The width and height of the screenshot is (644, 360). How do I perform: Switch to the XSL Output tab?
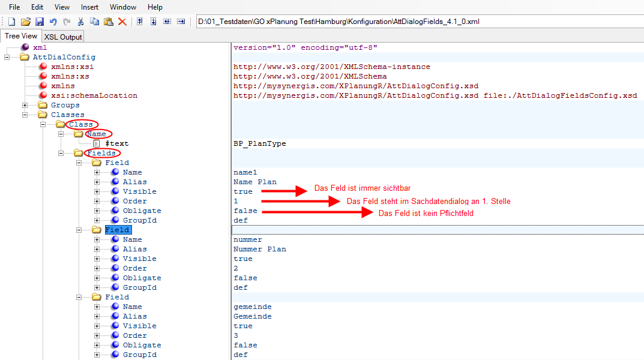pos(62,36)
